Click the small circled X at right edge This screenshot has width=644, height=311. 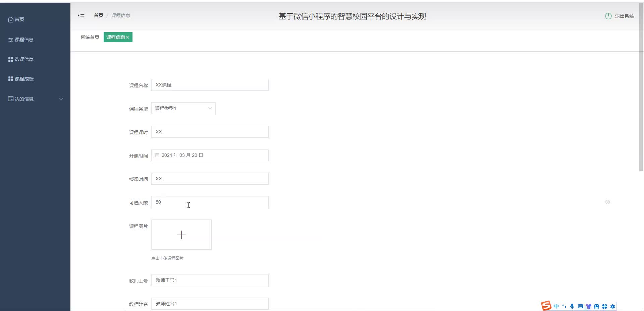[607, 202]
